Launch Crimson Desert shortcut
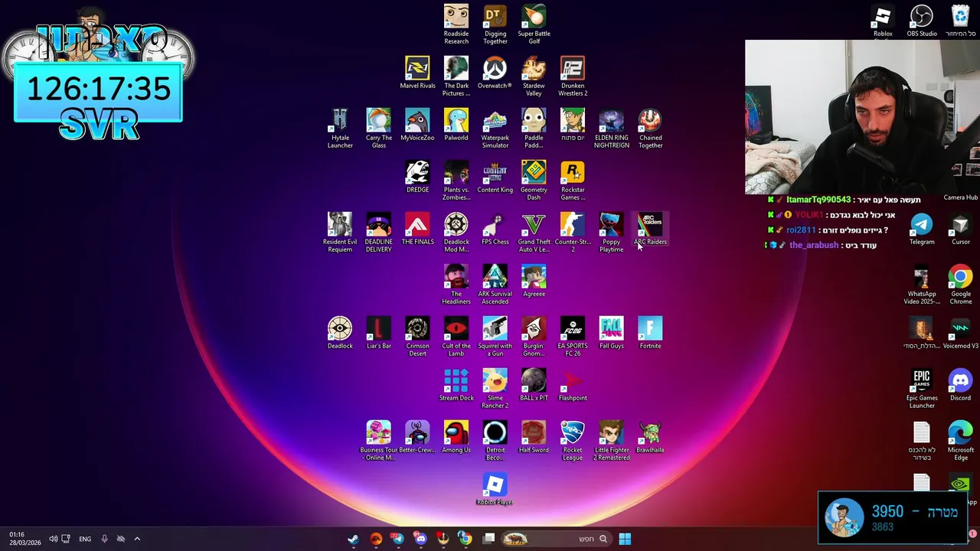The height and width of the screenshot is (551, 980). coord(417,337)
